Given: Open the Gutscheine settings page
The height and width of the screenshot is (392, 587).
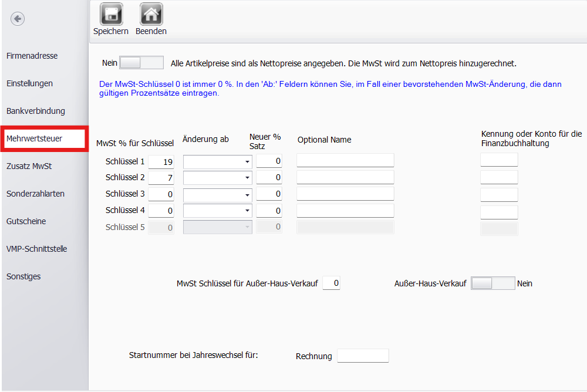Looking at the screenshot, I should [26, 221].
